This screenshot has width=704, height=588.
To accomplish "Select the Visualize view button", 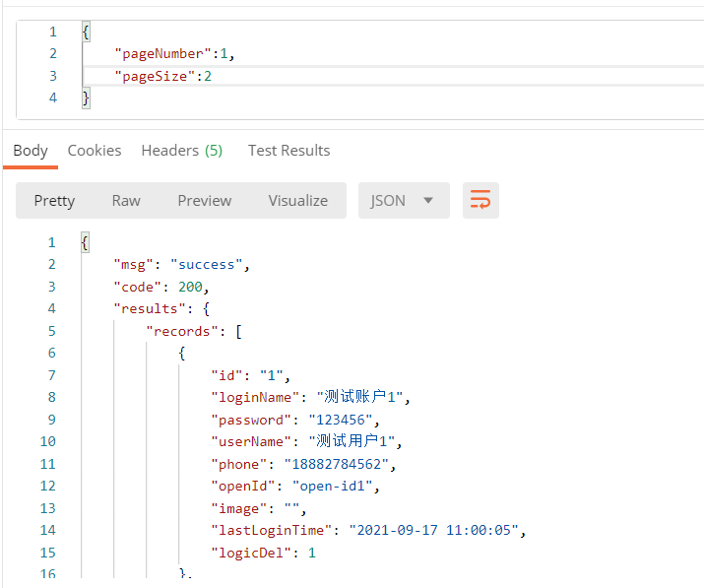I will click(x=298, y=200).
